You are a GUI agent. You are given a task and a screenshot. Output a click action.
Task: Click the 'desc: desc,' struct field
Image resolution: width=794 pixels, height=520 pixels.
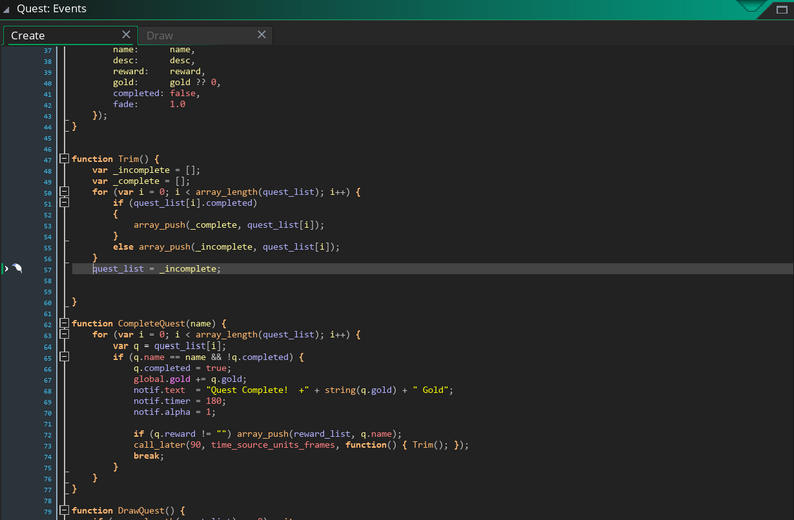tap(154, 60)
